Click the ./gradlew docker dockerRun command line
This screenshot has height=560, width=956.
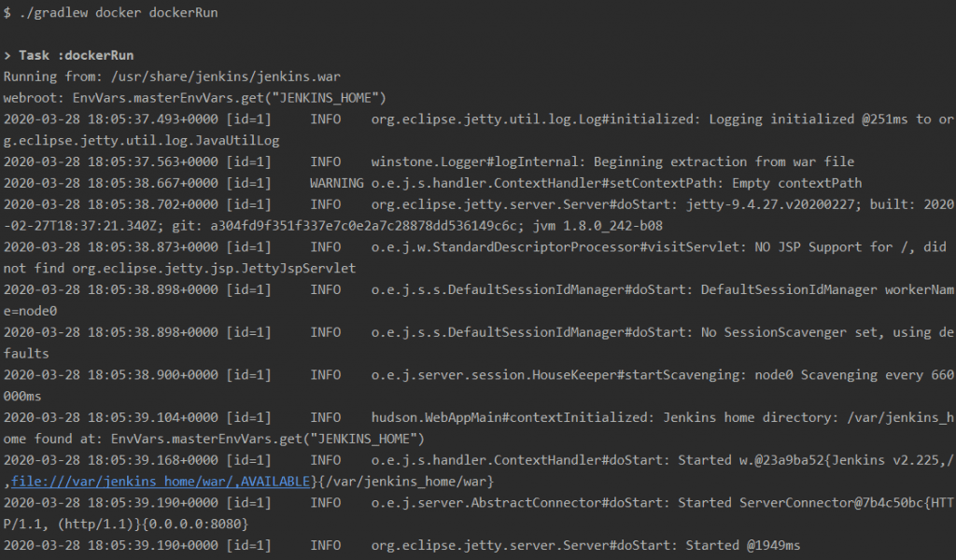(111, 13)
